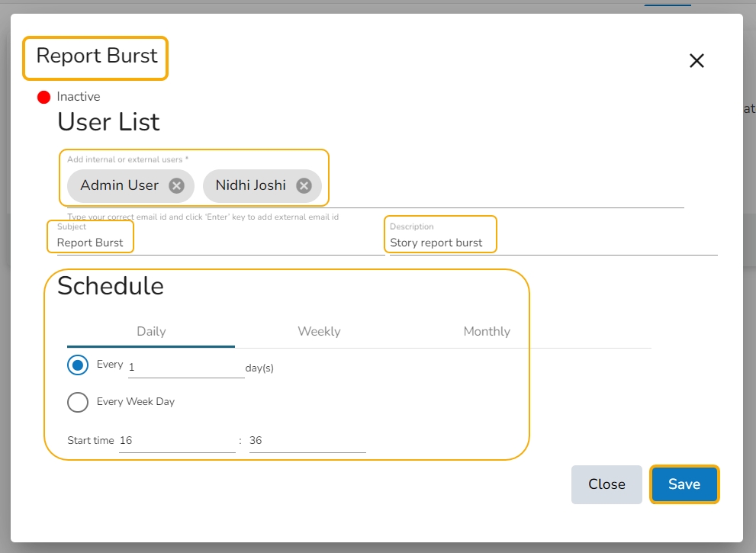Edit the Description field
The height and width of the screenshot is (553, 756).
[553, 243]
